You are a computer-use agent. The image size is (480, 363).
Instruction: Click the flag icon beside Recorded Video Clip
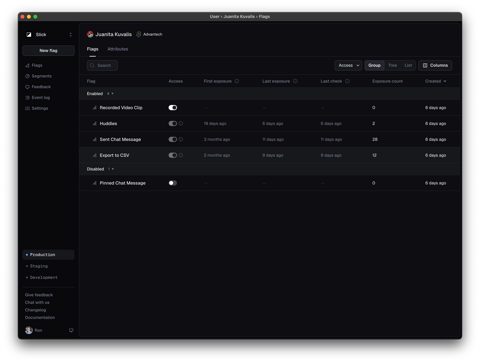pyautogui.click(x=95, y=108)
